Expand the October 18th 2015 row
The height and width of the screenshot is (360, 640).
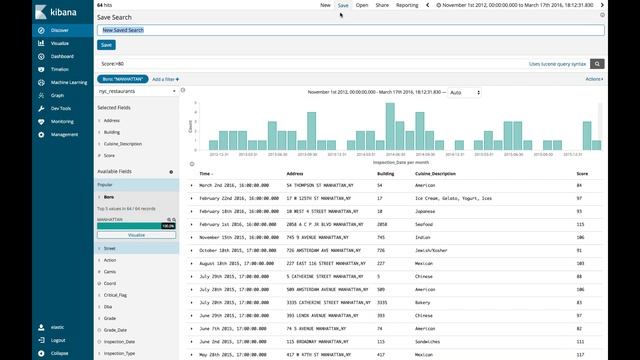point(191,251)
